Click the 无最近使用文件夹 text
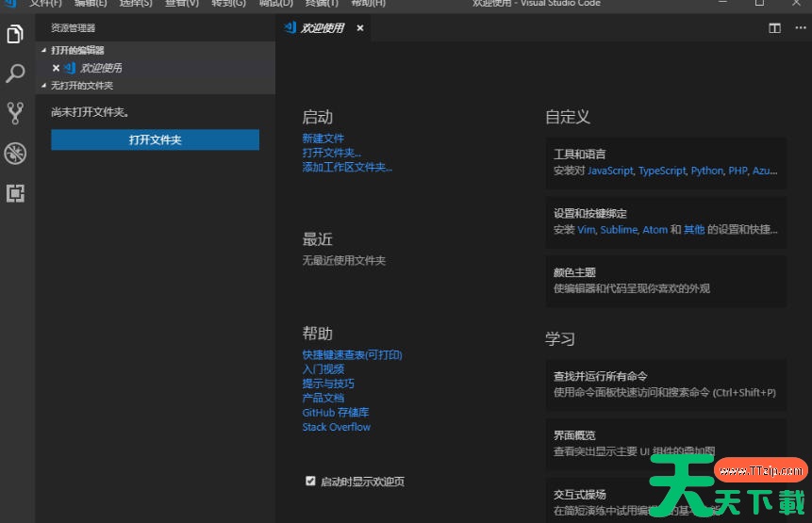Viewport: 812px width, 523px height. 344,261
